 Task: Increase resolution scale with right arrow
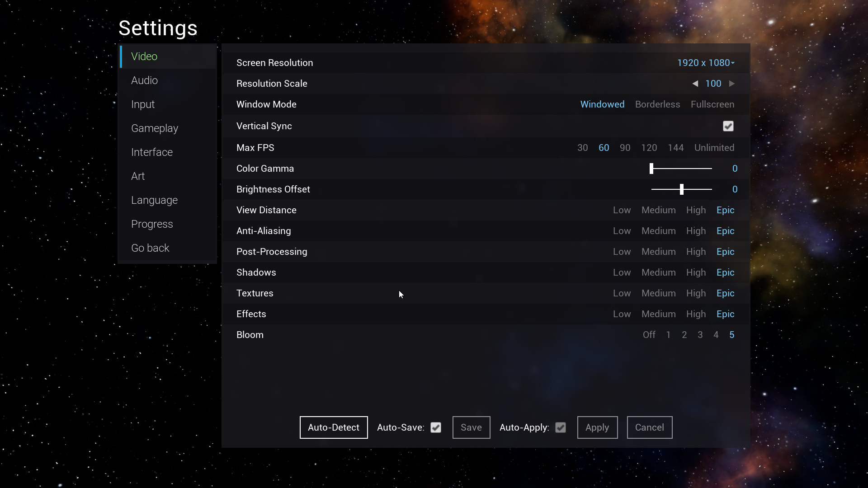(732, 84)
